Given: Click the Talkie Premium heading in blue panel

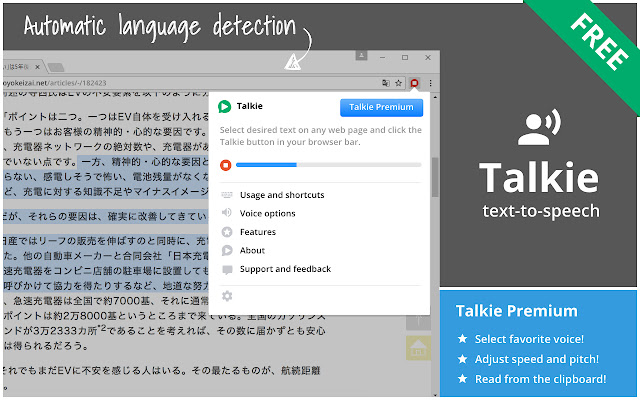Looking at the screenshot, I should click(x=517, y=311).
